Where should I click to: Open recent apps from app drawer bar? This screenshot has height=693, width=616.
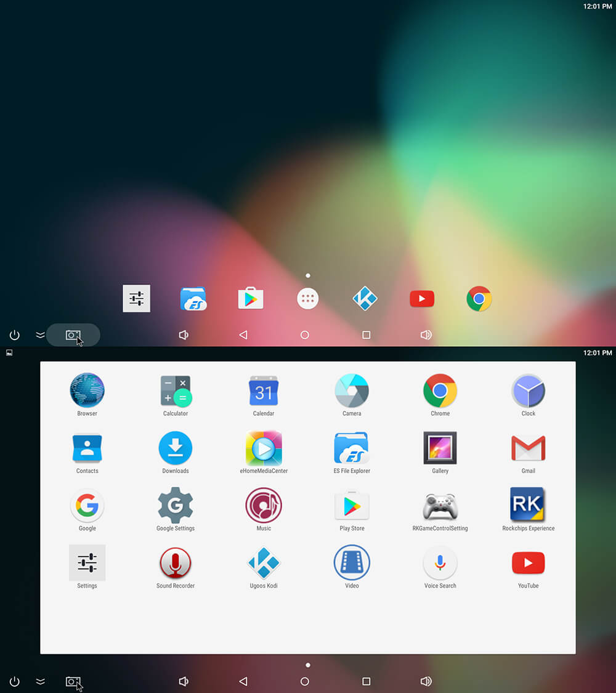(x=366, y=681)
